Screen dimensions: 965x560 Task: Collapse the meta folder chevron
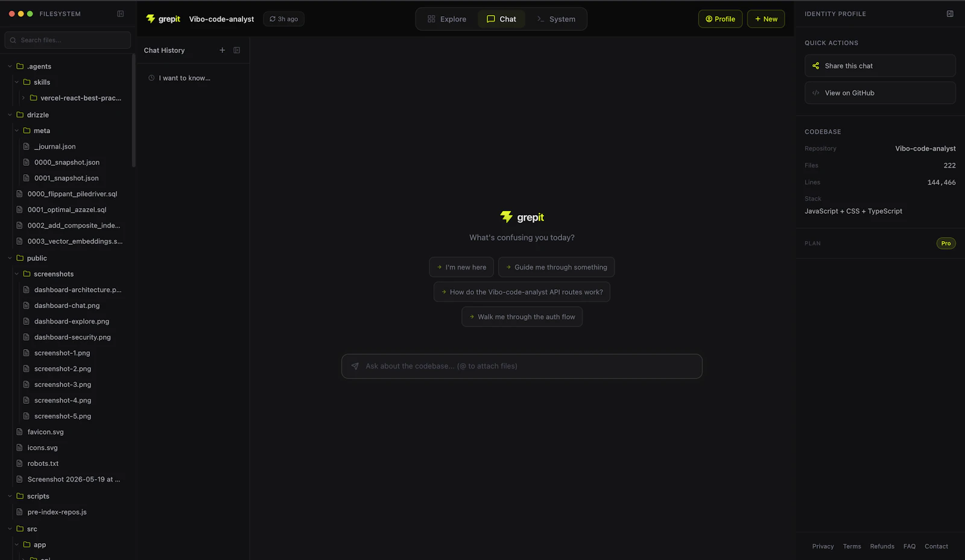(16, 130)
